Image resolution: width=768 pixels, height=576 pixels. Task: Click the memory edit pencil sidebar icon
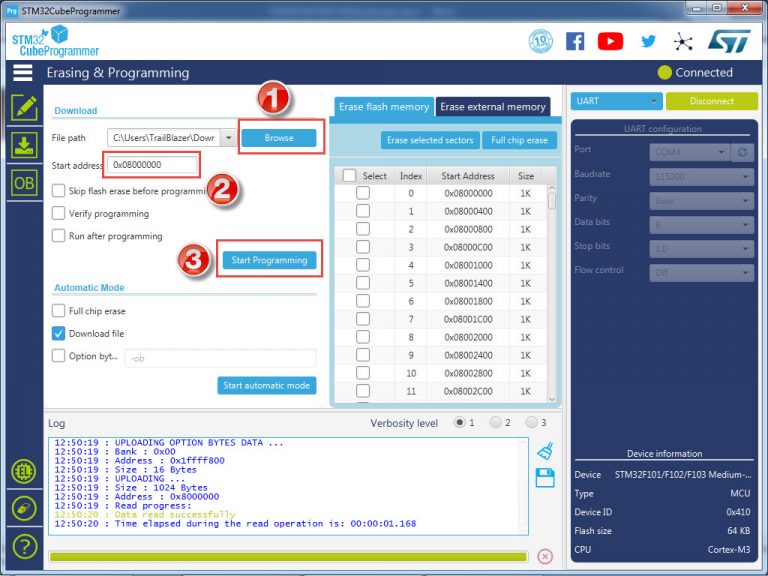tap(23, 108)
